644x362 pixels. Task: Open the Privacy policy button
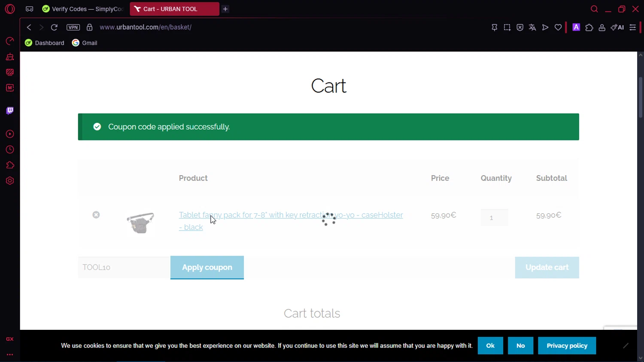pyautogui.click(x=567, y=346)
